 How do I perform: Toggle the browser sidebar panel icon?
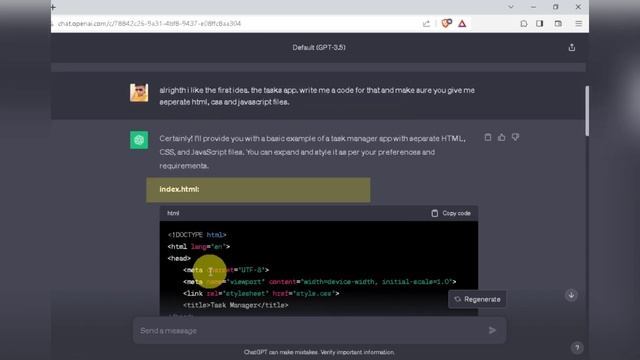coord(540,24)
